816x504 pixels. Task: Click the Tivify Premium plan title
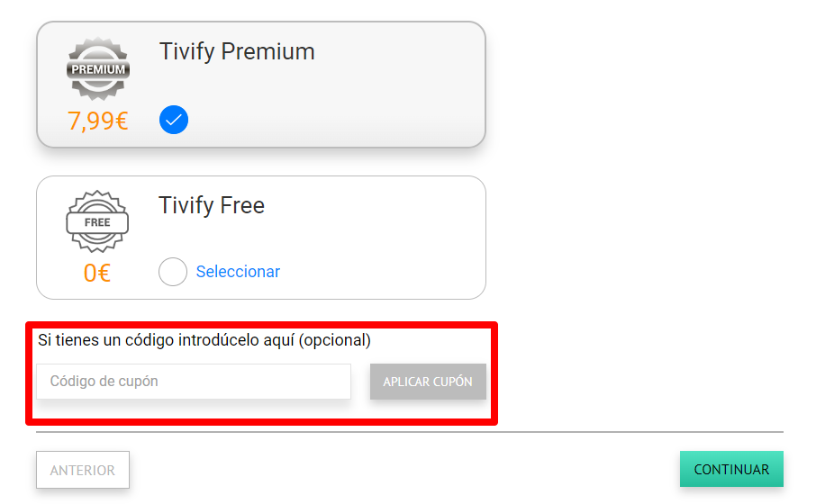237,51
